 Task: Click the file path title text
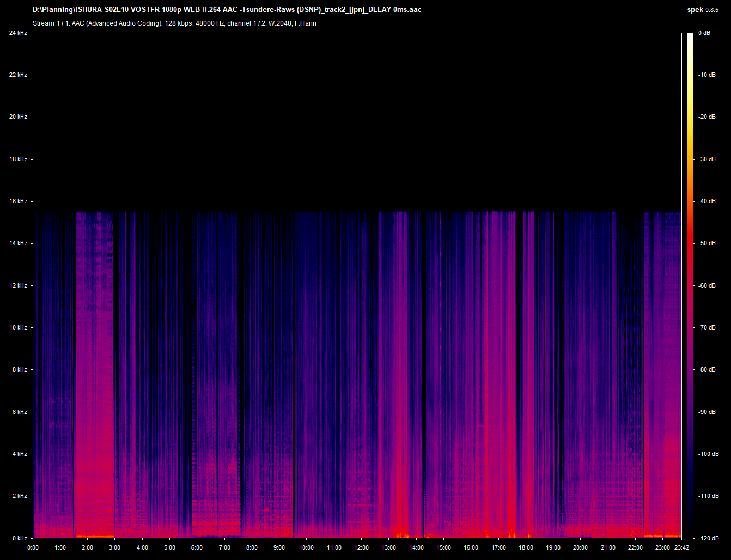tap(227, 10)
